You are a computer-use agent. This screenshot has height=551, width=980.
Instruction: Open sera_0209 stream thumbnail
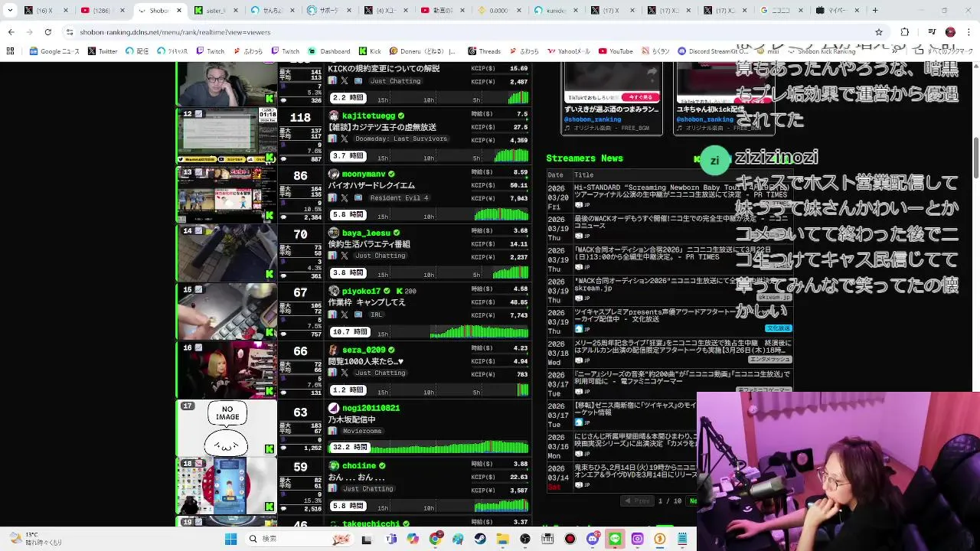(227, 370)
